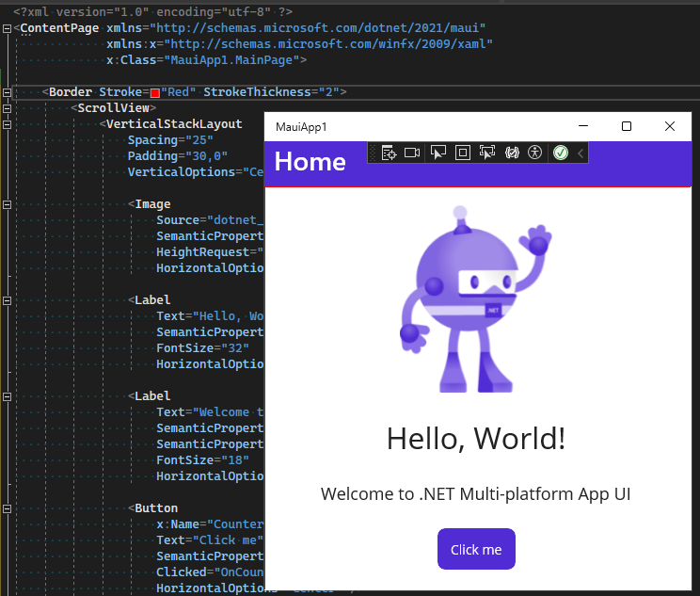
Task: Minimize the MauiApp1 window
Action: pyautogui.click(x=583, y=126)
